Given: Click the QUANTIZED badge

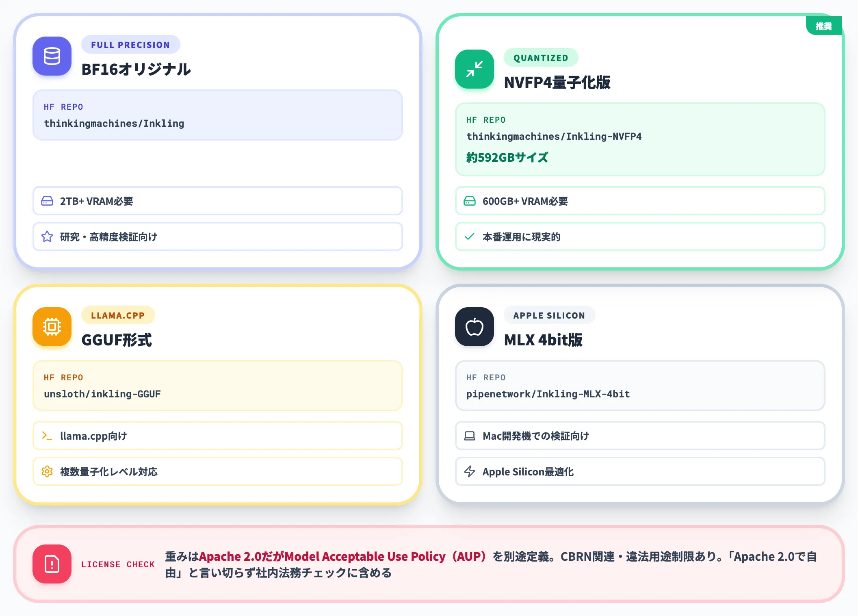Looking at the screenshot, I should tap(541, 58).
